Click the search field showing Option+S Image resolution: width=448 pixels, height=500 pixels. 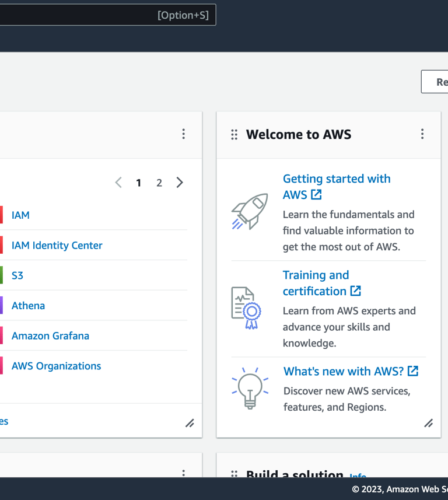point(105,15)
